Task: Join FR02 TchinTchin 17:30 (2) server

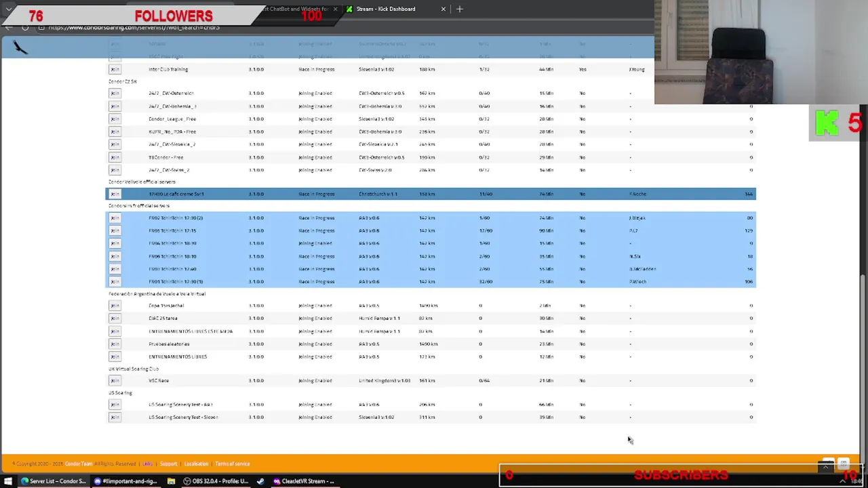Action: click(115, 218)
